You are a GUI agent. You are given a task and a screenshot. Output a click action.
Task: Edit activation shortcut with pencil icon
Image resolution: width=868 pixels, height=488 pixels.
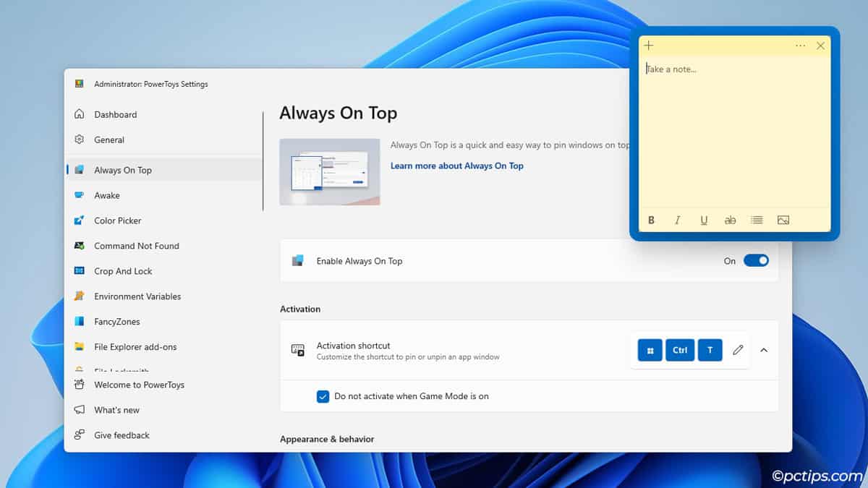pos(738,350)
